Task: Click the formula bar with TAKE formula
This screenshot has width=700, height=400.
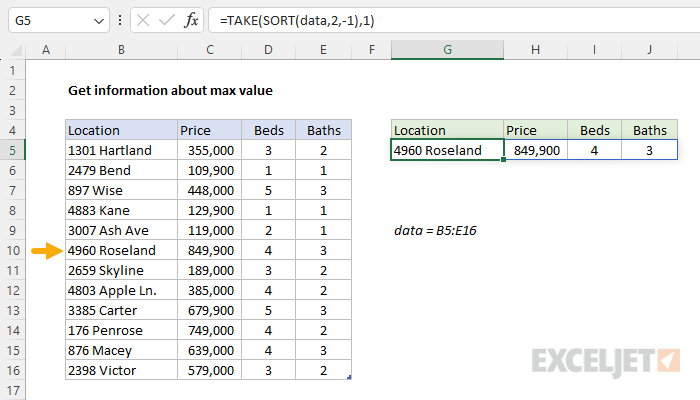Action: coord(454,21)
